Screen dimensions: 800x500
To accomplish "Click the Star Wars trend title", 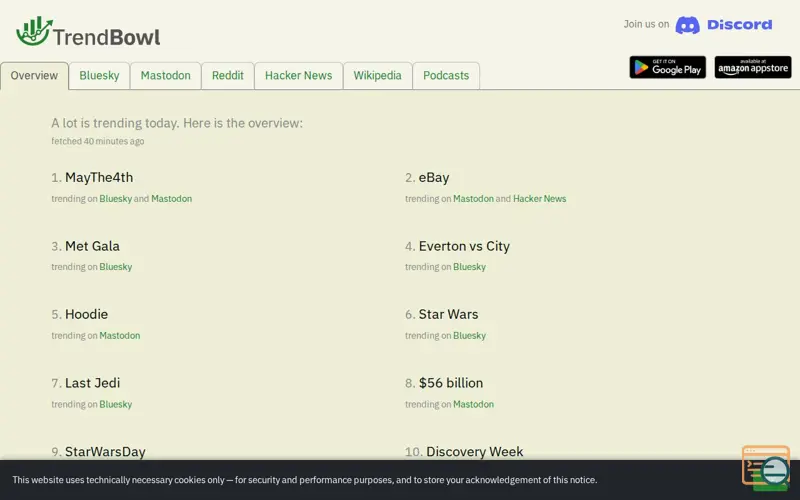I will [448, 314].
